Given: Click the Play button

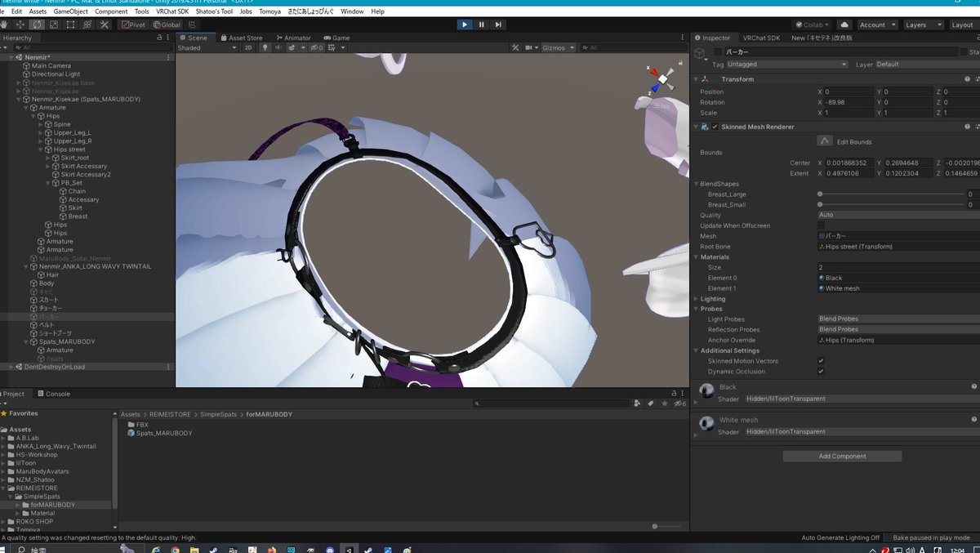Looking at the screenshot, I should (465, 25).
